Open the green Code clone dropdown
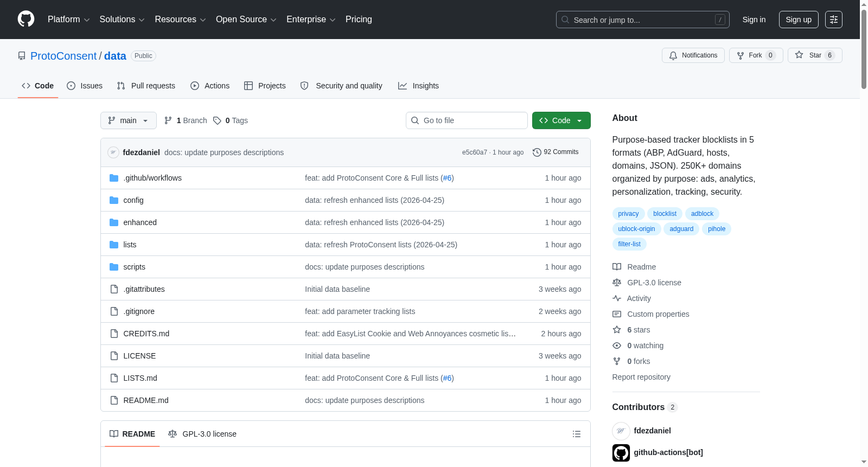This screenshot has width=868, height=467. pyautogui.click(x=561, y=120)
